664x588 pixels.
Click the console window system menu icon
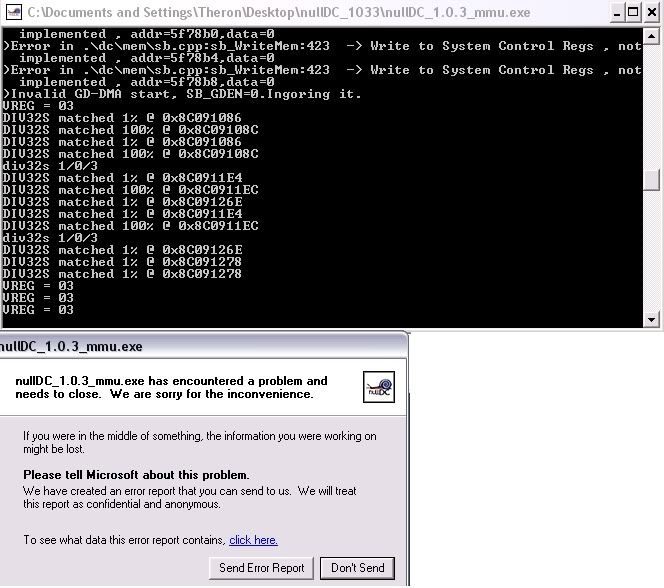(x=12, y=13)
